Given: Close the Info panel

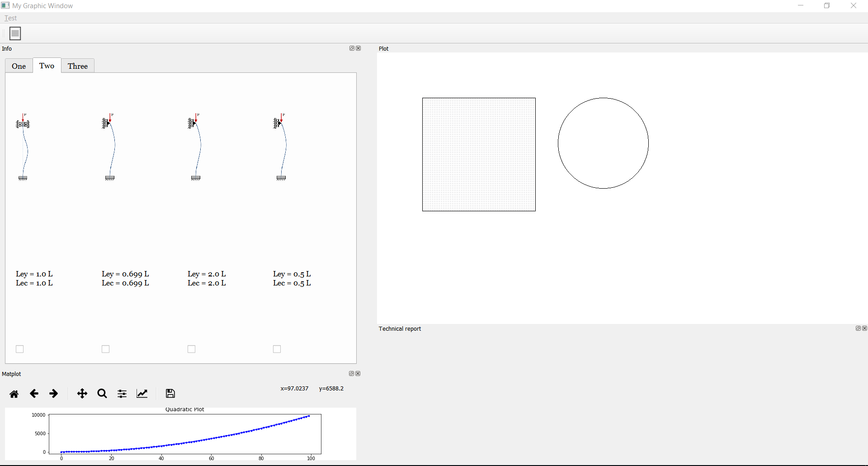Looking at the screenshot, I should 358,48.
